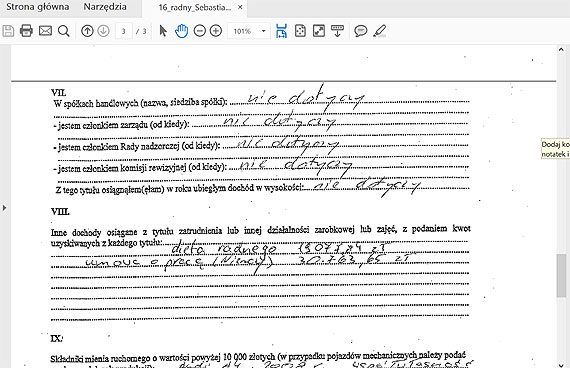Go to previous page arrow
The image size is (570, 368).
pyautogui.click(x=87, y=31)
